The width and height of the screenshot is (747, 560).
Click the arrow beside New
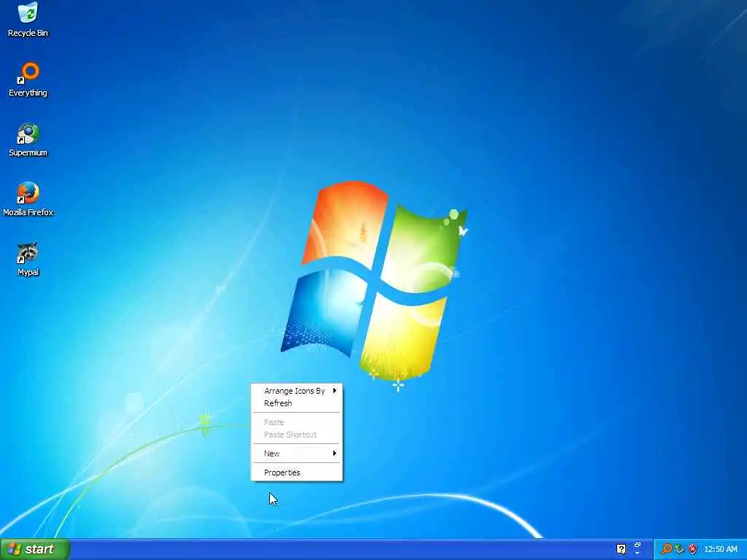tap(334, 453)
